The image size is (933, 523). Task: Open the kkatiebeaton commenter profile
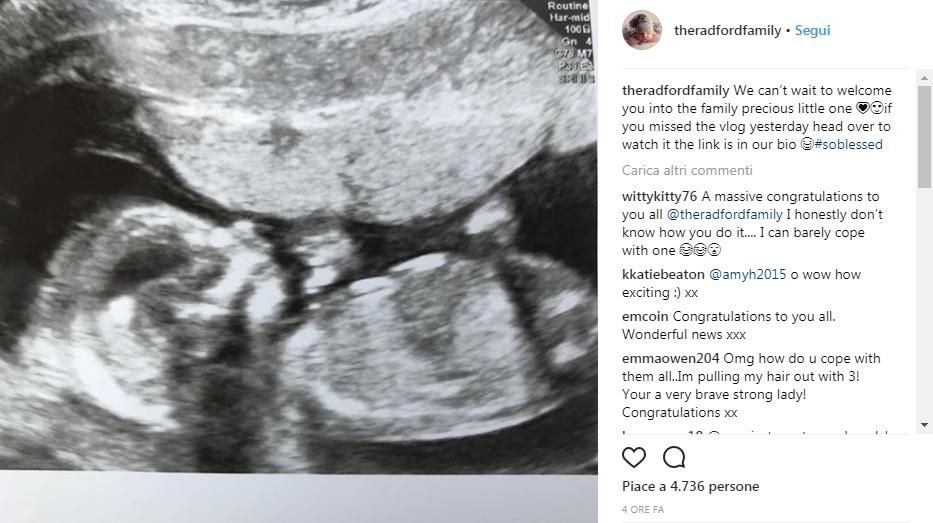click(663, 274)
